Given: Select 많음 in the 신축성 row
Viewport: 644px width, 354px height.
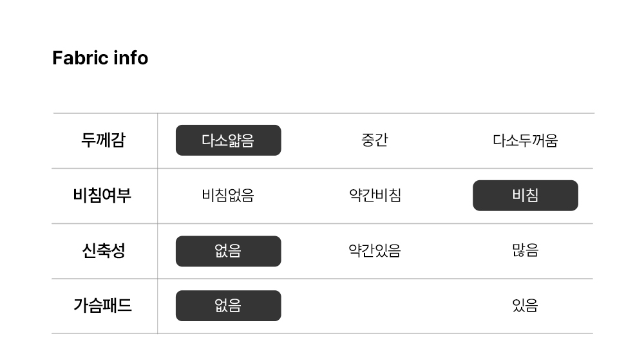Looking at the screenshot, I should click(x=525, y=251).
